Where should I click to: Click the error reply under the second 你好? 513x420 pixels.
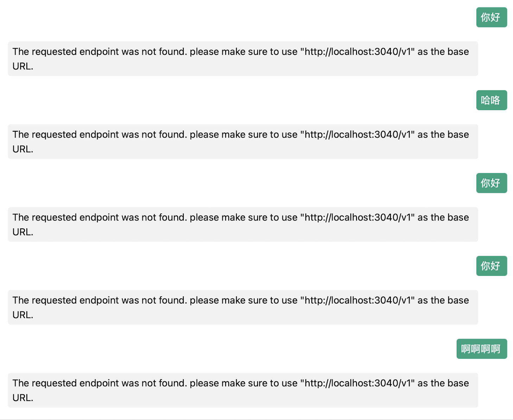[243, 224]
